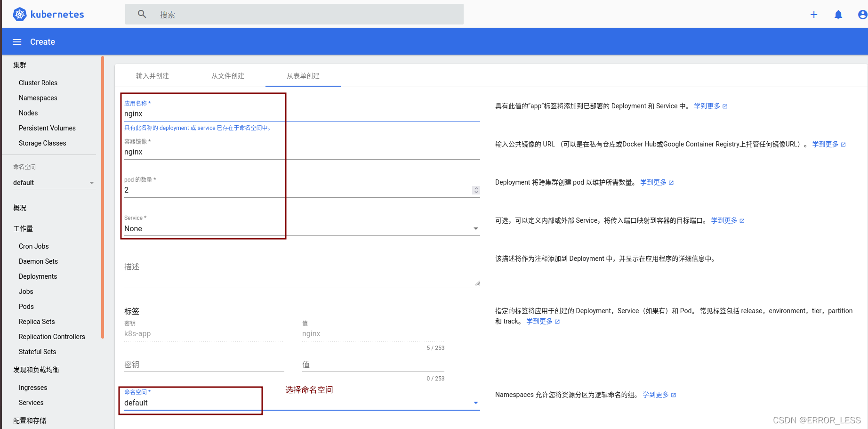Click the 描述 textarea
The height and width of the screenshot is (429, 868).
click(302, 272)
